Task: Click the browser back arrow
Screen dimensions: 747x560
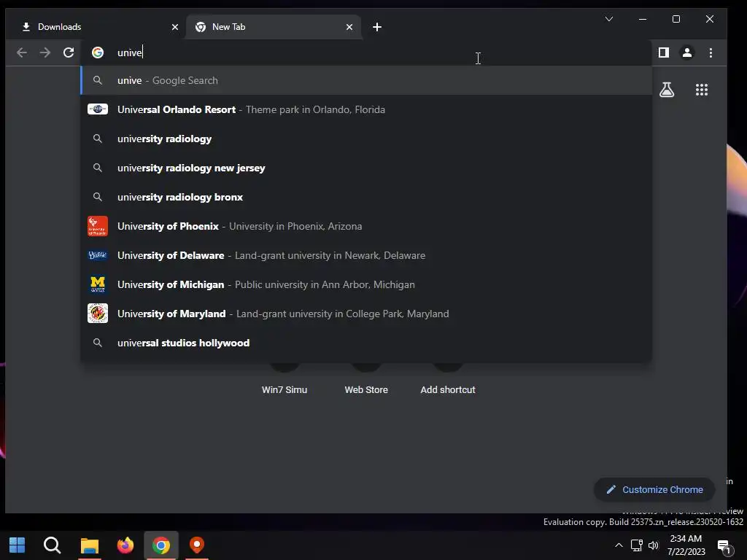Action: pyautogui.click(x=21, y=52)
